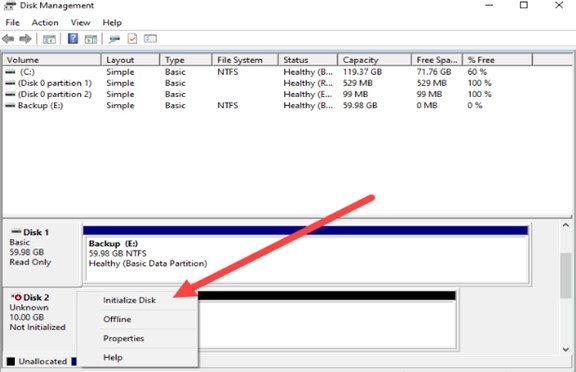576x372 pixels.
Task: Sort by the Capacity column header
Action: 374,60
